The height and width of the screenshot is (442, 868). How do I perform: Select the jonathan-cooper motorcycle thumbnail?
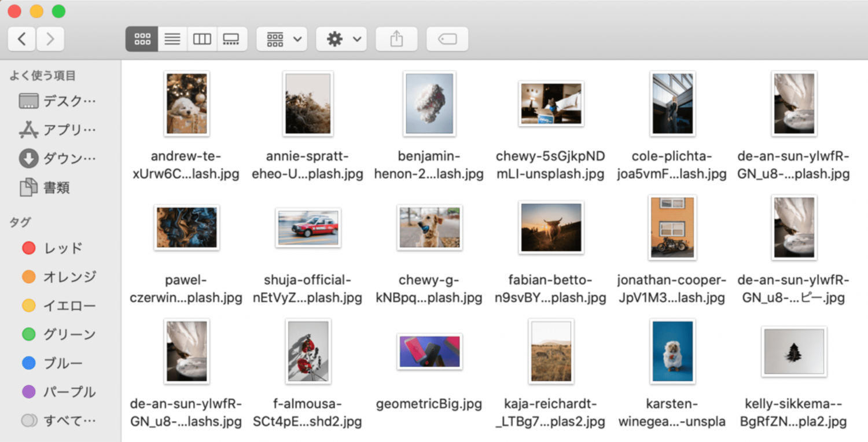pos(672,227)
